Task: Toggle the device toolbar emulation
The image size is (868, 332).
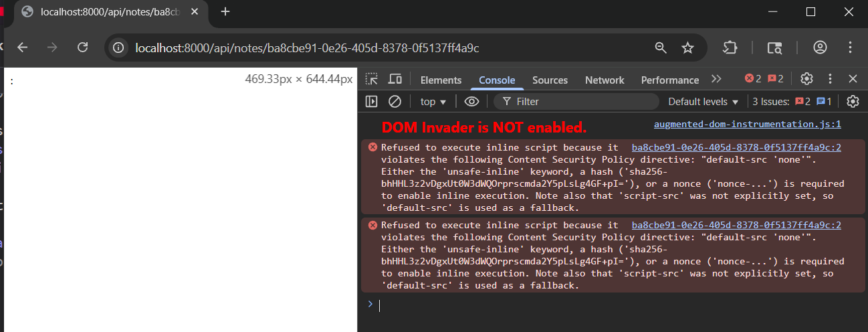Action: pos(395,79)
